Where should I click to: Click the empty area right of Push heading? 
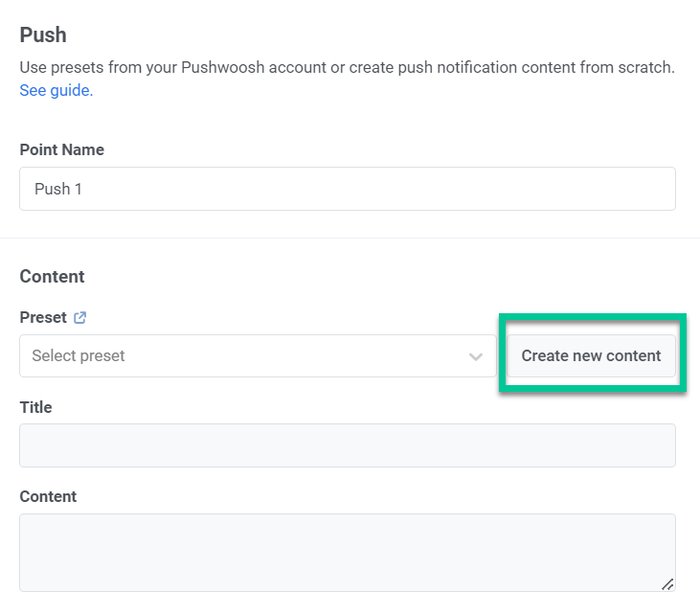(x=383, y=35)
